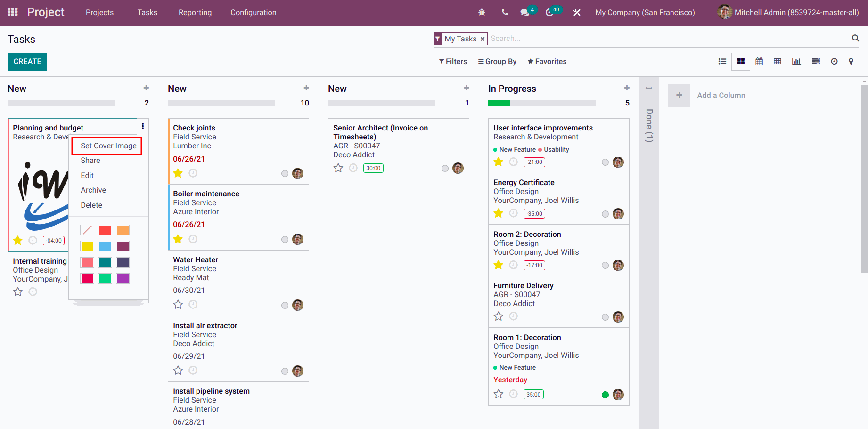Open Projects in navbar
This screenshot has width=868, height=429.
99,12
